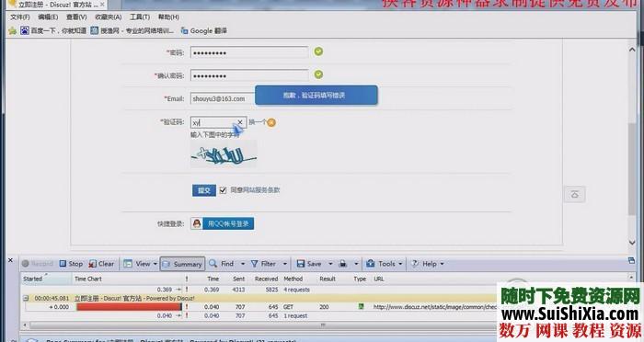Expand the Tools dropdown arrow

pyautogui.click(x=400, y=264)
